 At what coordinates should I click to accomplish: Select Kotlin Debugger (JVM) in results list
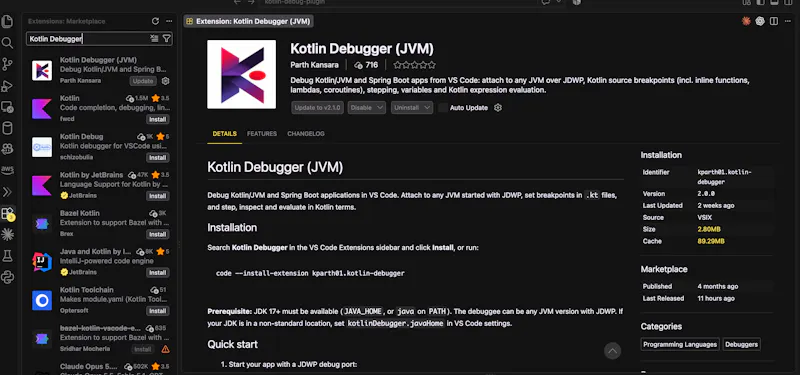(x=100, y=70)
